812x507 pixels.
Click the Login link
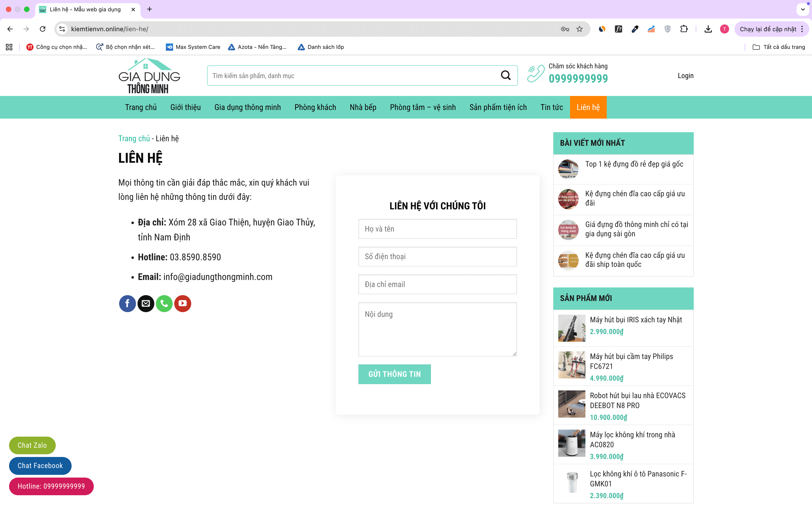pyautogui.click(x=685, y=76)
